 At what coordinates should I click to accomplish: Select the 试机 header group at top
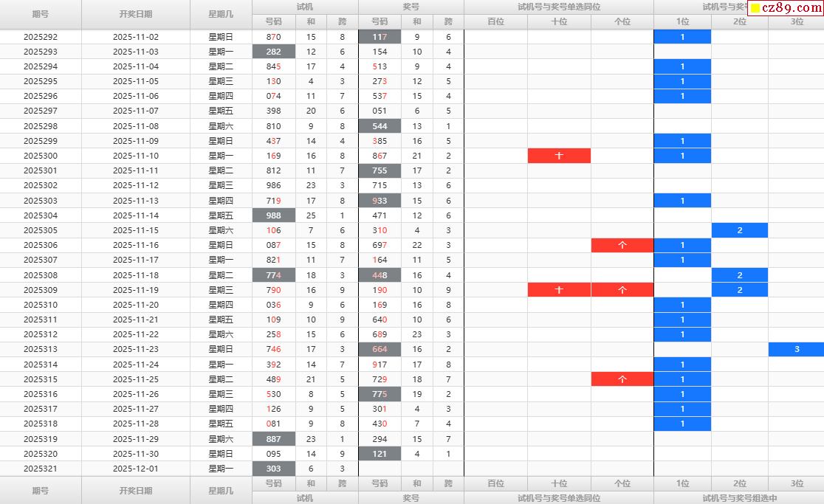(x=305, y=7)
